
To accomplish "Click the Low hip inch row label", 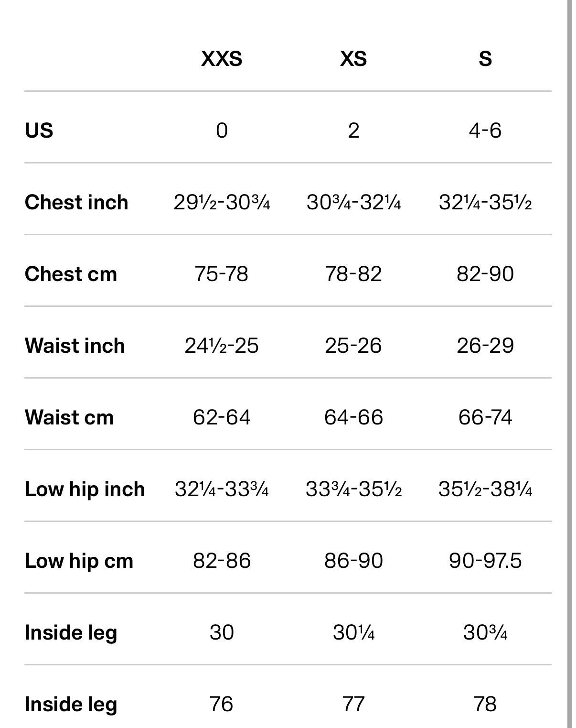I will (x=85, y=489).
